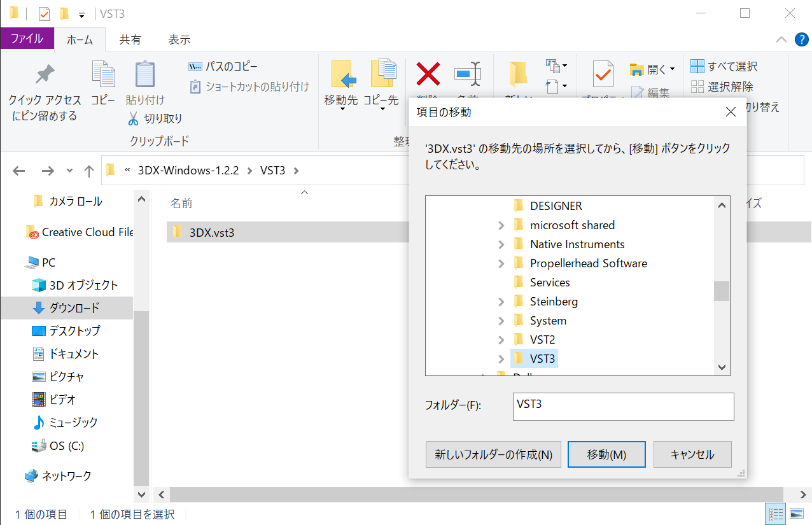Collapse the ribbon with the chevron
812x525 pixels.
pos(781,39)
